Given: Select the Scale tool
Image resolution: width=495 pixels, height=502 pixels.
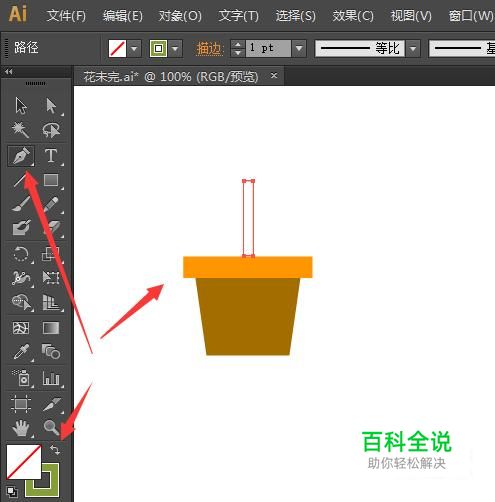Looking at the screenshot, I should point(51,255).
